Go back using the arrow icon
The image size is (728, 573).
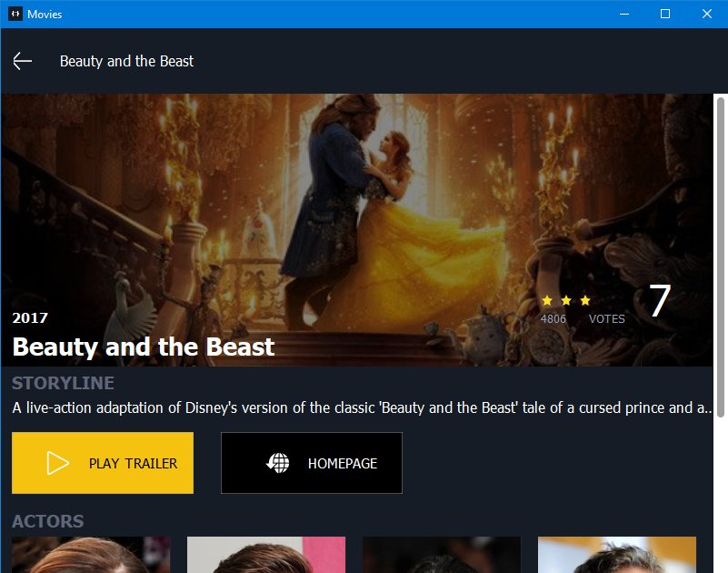coord(22,61)
